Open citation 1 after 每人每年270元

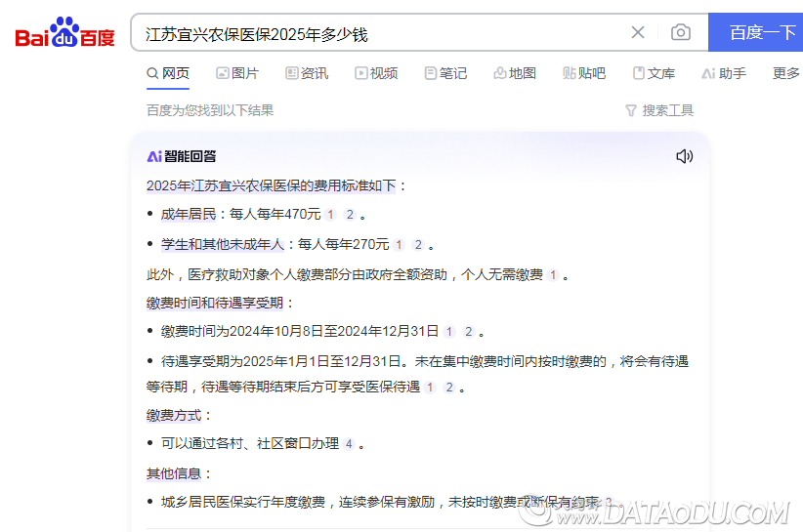click(x=399, y=245)
